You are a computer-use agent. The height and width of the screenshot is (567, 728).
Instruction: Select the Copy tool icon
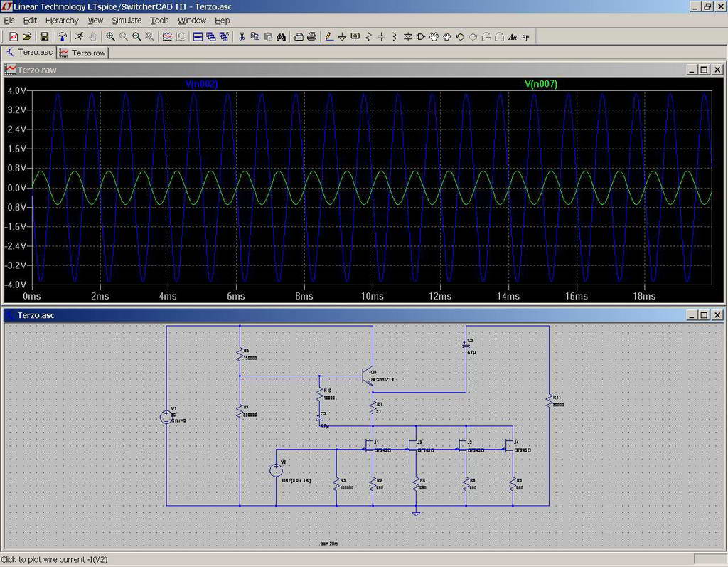pyautogui.click(x=255, y=37)
